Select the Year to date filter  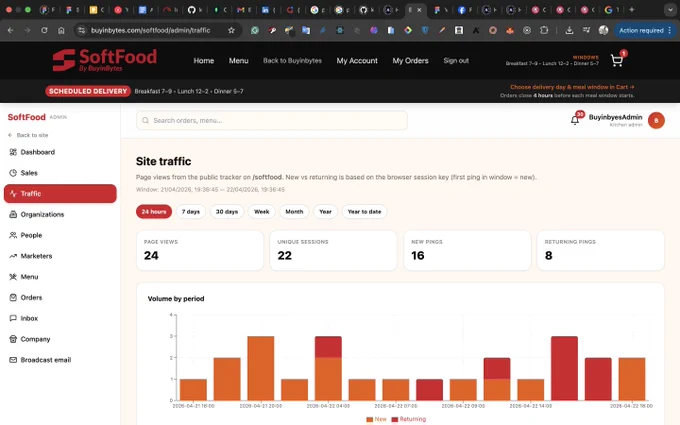[x=364, y=212]
